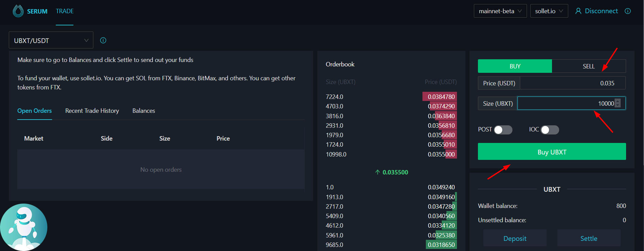Select bid price 0.0347280 in orderbook
The image size is (644, 251).
tap(441, 206)
